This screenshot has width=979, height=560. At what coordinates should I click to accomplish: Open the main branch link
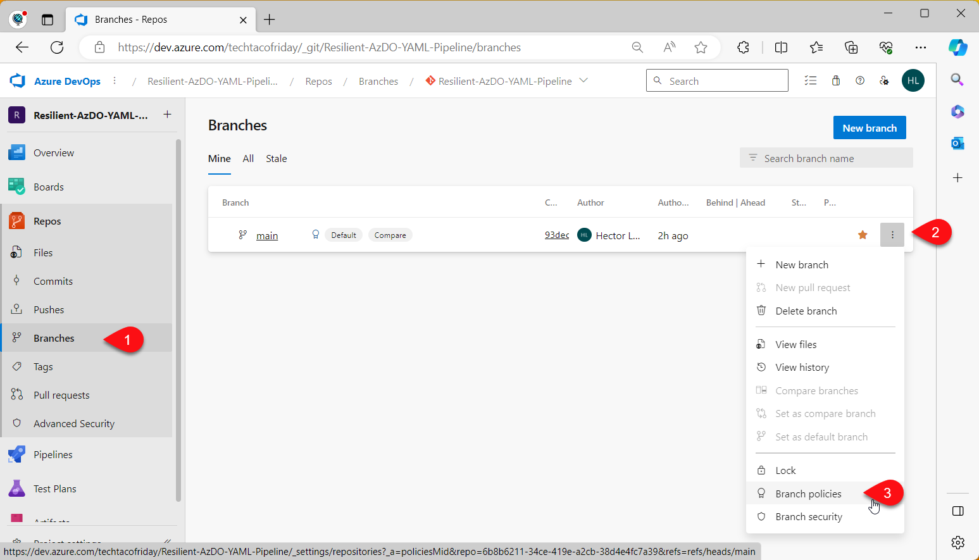(x=267, y=235)
